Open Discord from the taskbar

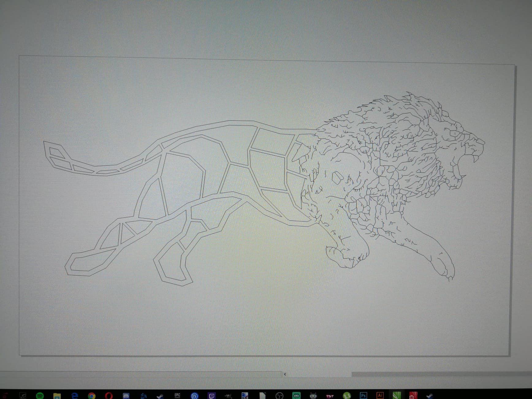[x=126, y=396]
